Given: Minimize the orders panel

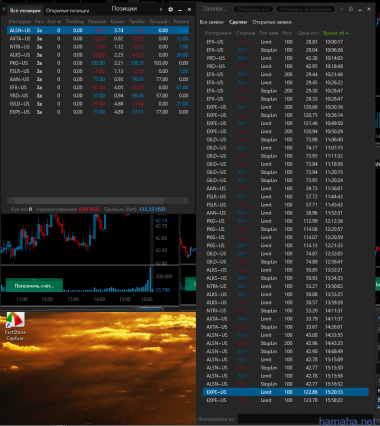Looking at the screenshot, I should click(x=360, y=9).
